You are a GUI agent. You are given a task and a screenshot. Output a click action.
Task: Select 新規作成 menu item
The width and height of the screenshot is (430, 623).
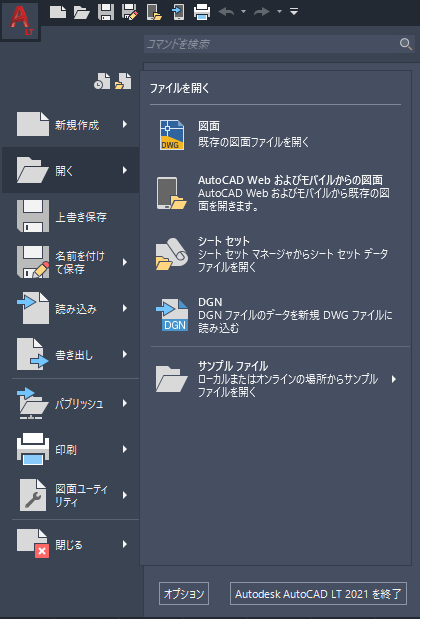click(x=71, y=125)
